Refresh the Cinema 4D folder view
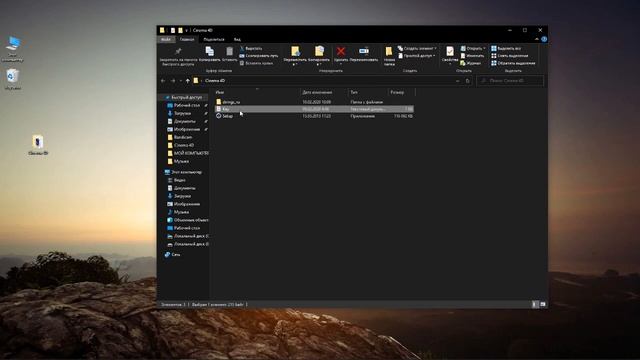This screenshot has height=360, width=640. tap(468, 81)
